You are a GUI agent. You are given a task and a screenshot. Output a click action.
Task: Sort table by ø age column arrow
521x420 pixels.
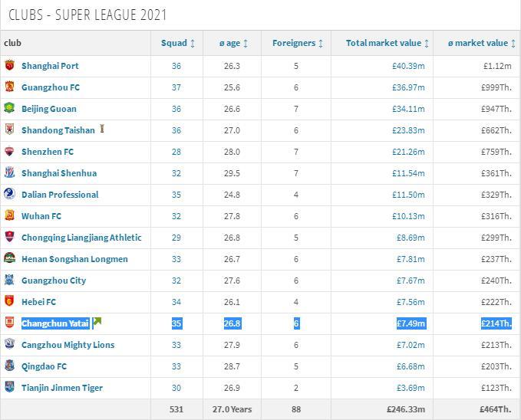246,43
